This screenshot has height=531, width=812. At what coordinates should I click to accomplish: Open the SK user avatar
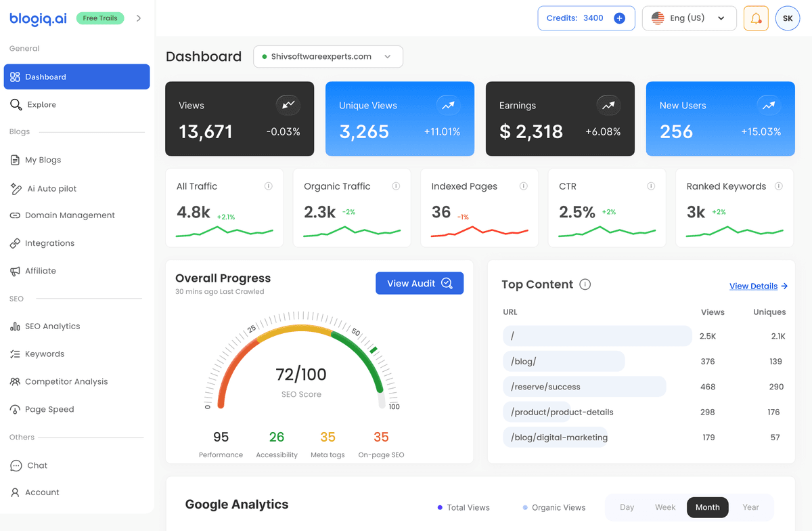click(788, 18)
